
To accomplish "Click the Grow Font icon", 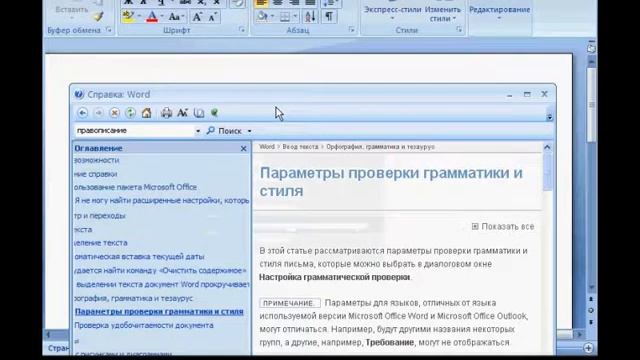I will click(197, 17).
